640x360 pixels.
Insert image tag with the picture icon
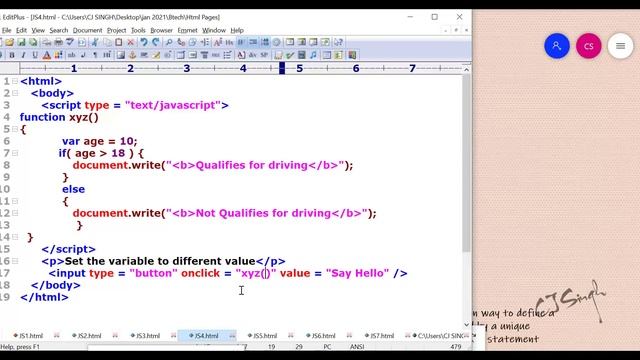(x=120, y=55)
